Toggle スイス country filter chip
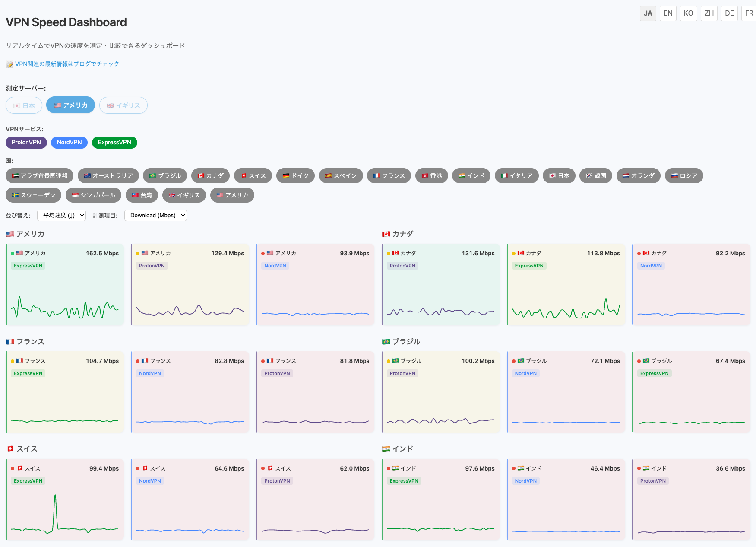Image resolution: width=756 pixels, height=547 pixels. coord(253,176)
